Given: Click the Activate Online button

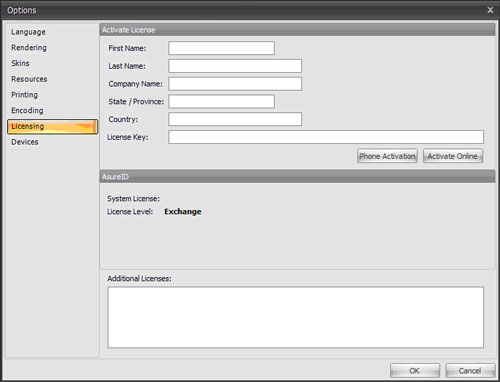Looking at the screenshot, I should 453,156.
